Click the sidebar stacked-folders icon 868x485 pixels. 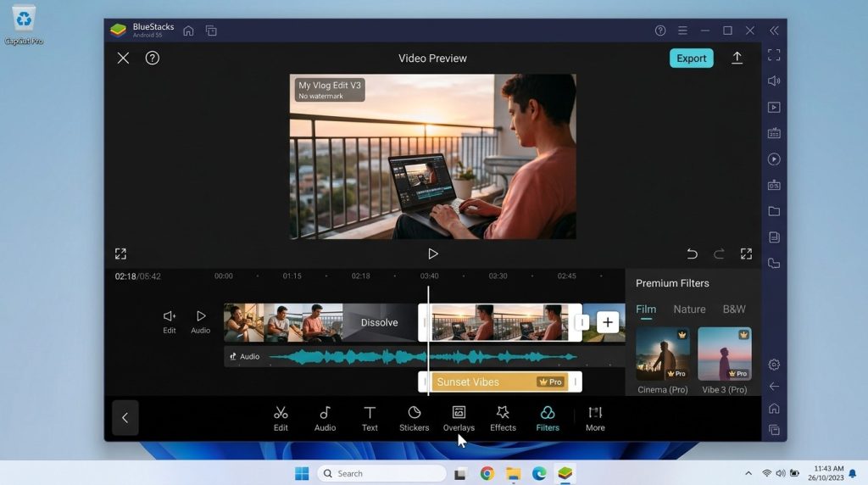[774, 263]
